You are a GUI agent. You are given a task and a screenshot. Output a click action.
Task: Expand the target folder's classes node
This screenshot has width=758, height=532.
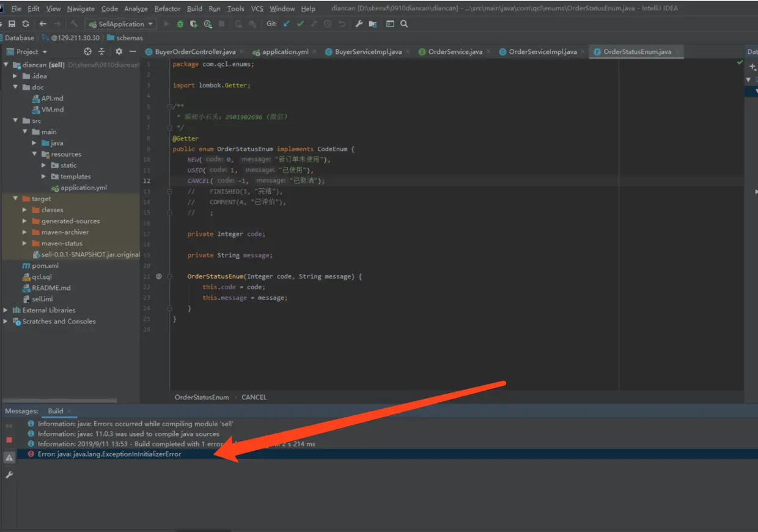tap(24, 210)
